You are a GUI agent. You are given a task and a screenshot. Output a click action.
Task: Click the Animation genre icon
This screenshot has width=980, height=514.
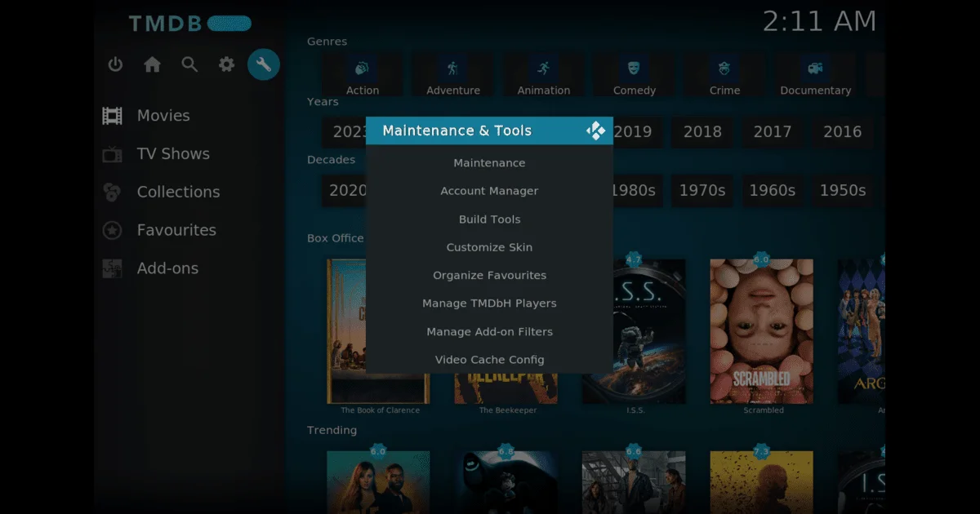pyautogui.click(x=544, y=69)
